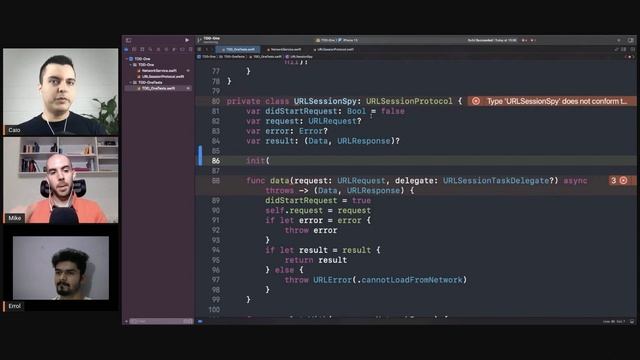This screenshot has height=360, width=640.
Task: Click the navigator filter field
Action: [x=160, y=321]
